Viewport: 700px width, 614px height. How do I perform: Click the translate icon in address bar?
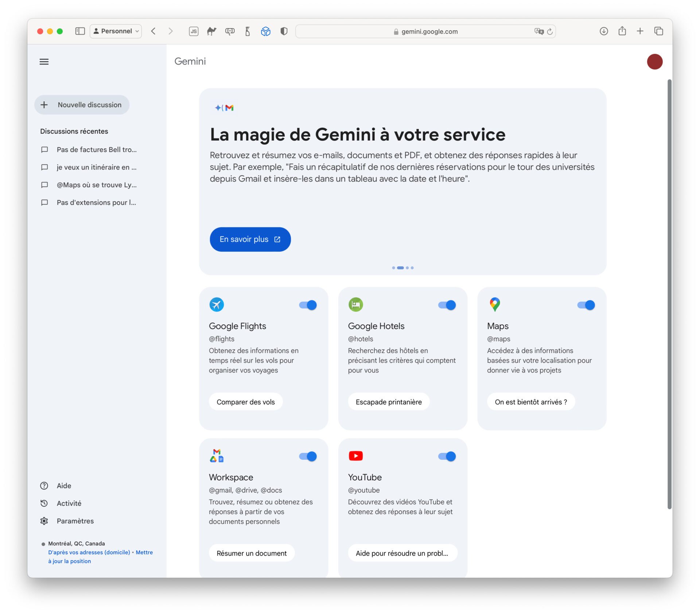pos(539,31)
